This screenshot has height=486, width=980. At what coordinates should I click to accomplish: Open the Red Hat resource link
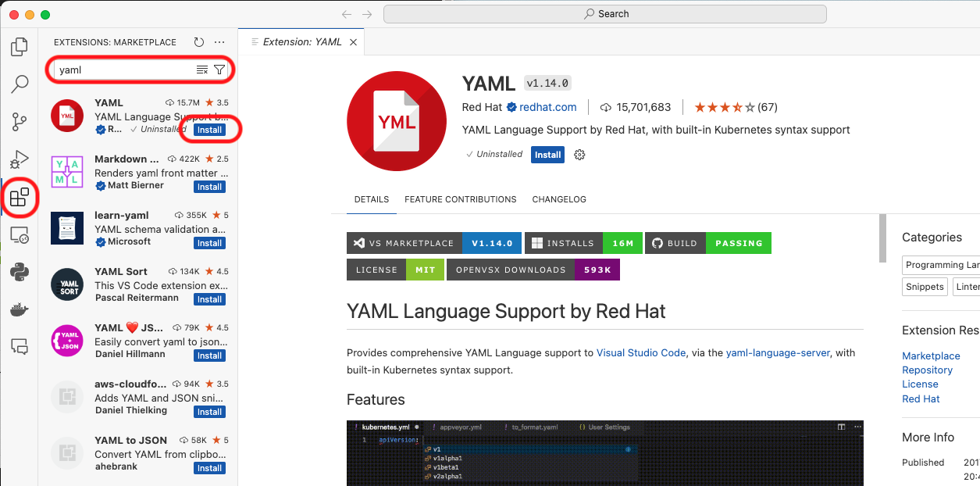[921, 398]
